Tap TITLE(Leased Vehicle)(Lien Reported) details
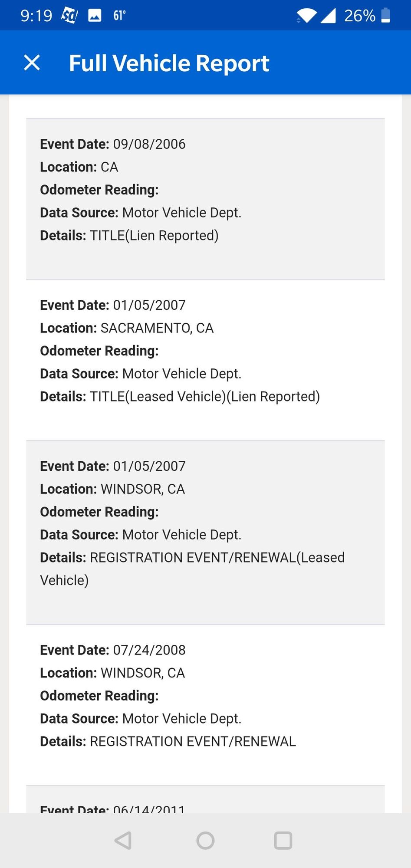The height and width of the screenshot is (868, 411). pyautogui.click(x=180, y=397)
